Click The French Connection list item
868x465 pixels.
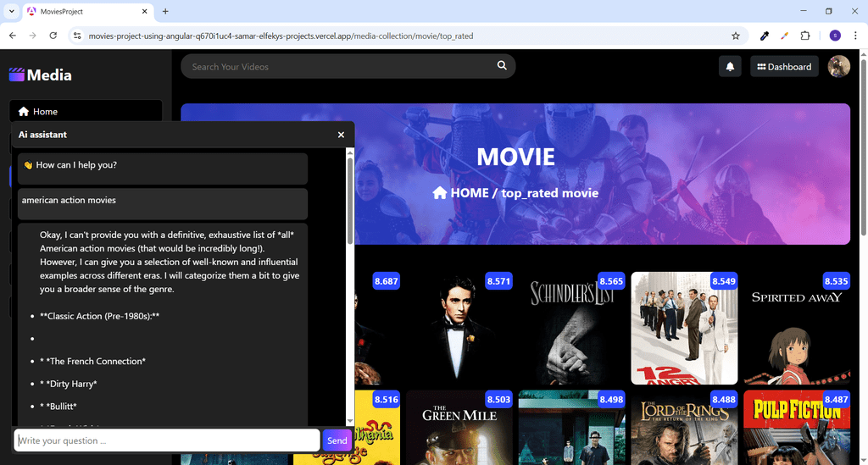pos(92,361)
